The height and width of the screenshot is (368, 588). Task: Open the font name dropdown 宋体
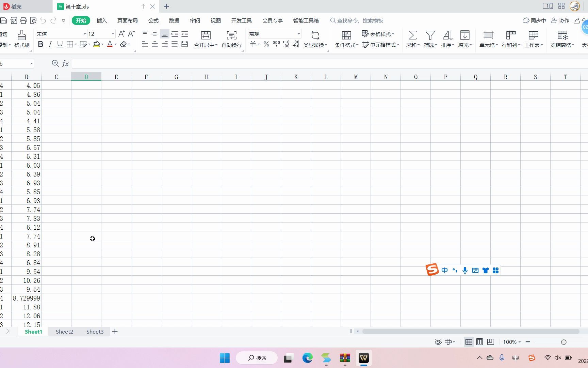tap(85, 34)
